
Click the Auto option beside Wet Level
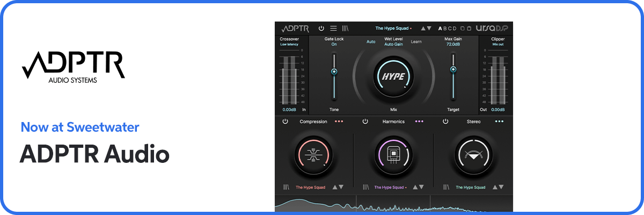pyautogui.click(x=371, y=41)
